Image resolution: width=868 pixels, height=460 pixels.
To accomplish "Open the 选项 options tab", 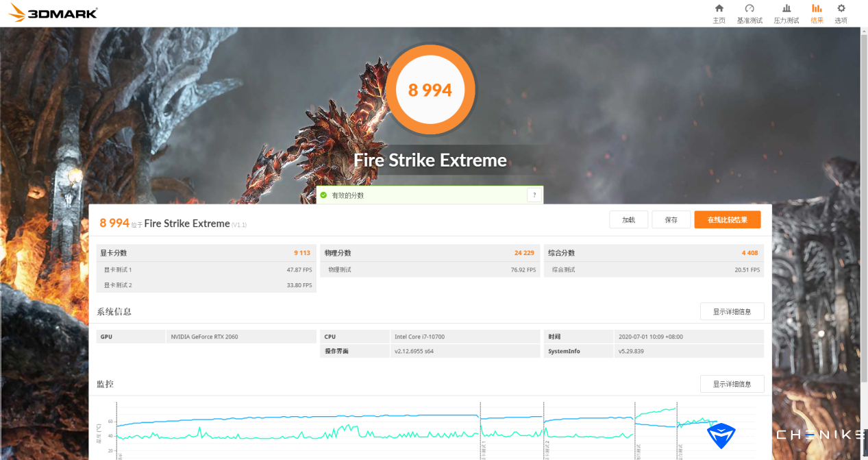I will point(841,14).
